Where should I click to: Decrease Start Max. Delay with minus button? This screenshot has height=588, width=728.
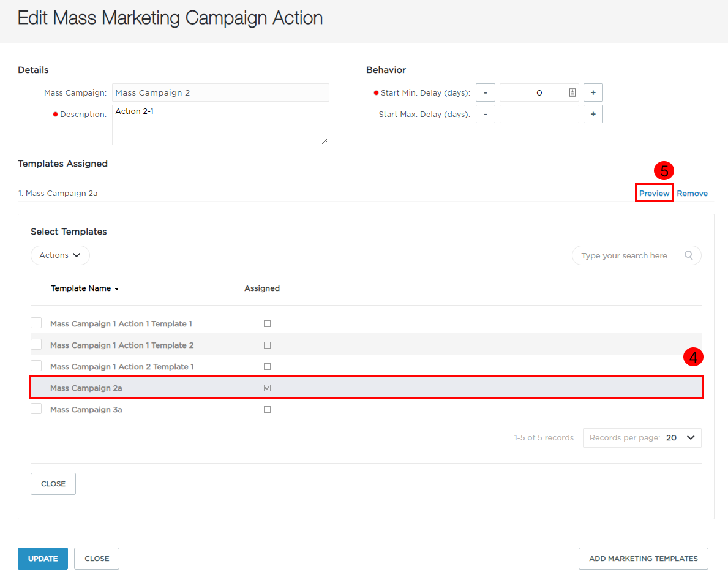(485, 115)
